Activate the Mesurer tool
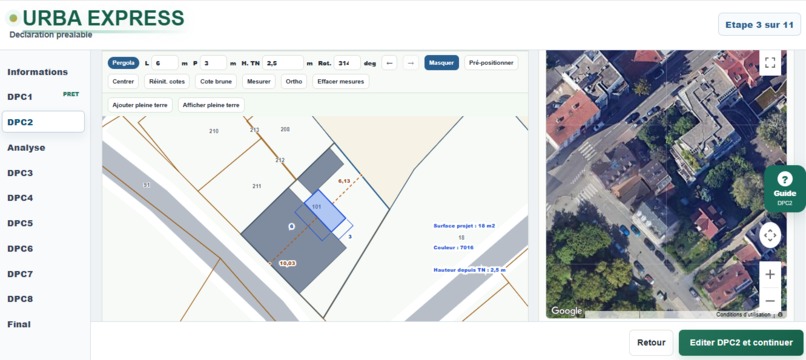The width and height of the screenshot is (806, 360). (259, 81)
